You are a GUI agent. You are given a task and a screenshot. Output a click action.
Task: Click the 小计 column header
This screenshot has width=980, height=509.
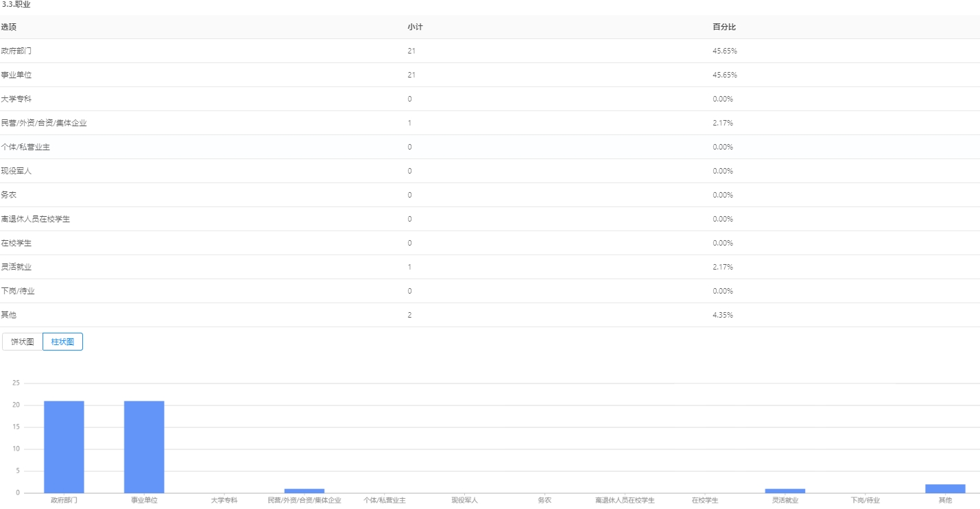tap(414, 27)
